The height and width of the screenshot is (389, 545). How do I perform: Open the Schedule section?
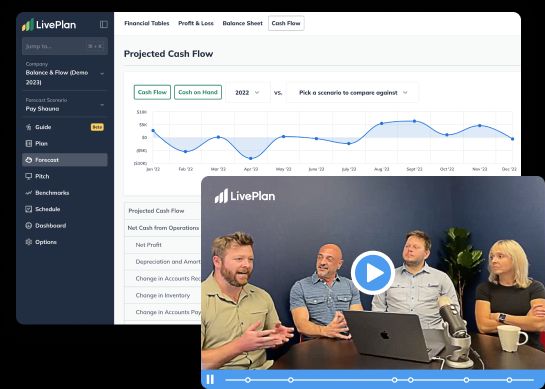tap(65, 209)
